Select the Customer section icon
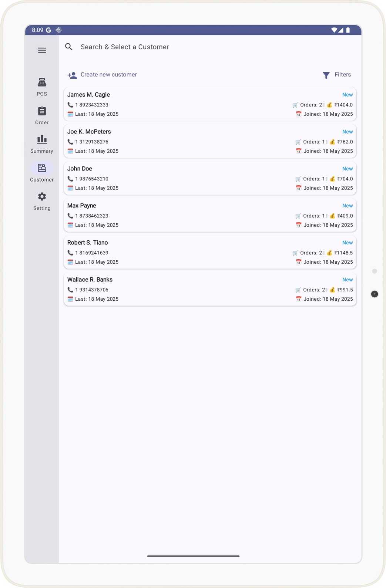 coord(42,168)
